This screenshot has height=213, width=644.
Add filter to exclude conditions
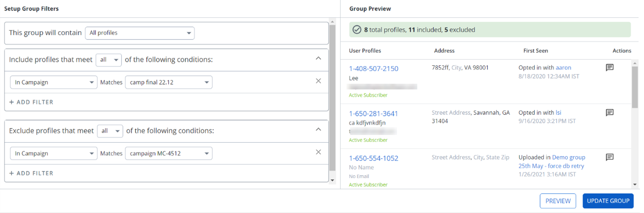(31, 173)
